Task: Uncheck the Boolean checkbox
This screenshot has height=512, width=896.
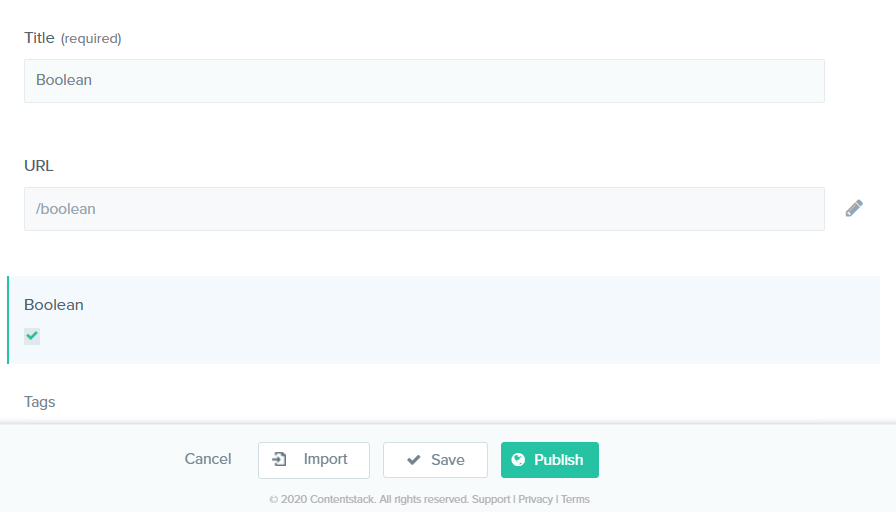Action: pyautogui.click(x=32, y=336)
